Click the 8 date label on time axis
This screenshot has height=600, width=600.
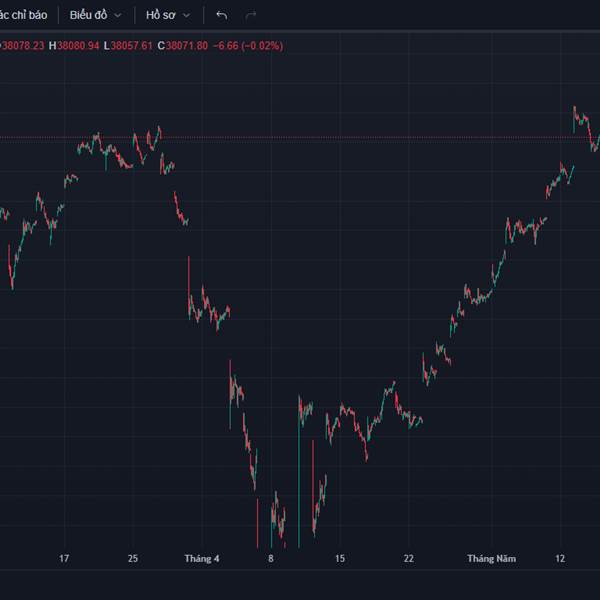pyautogui.click(x=271, y=558)
